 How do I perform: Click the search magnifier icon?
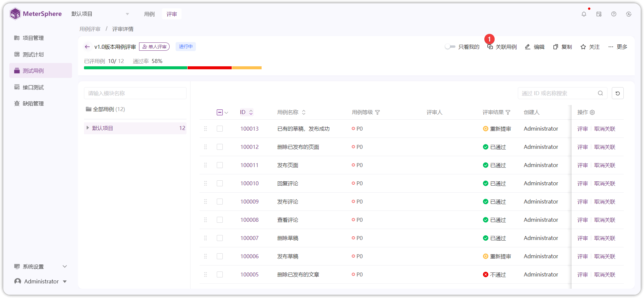pyautogui.click(x=601, y=93)
